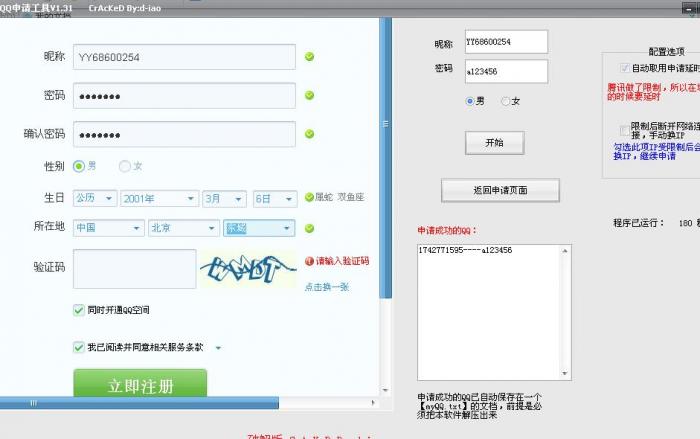The width and height of the screenshot is (700, 439).
Task: Click the right arrow of the horizontal scrollbar
Action: coord(373,403)
